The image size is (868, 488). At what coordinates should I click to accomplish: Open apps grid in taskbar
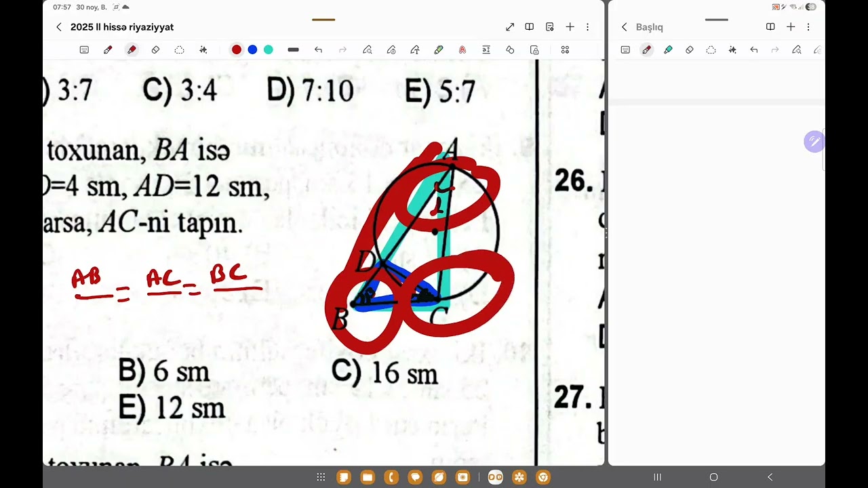321,477
